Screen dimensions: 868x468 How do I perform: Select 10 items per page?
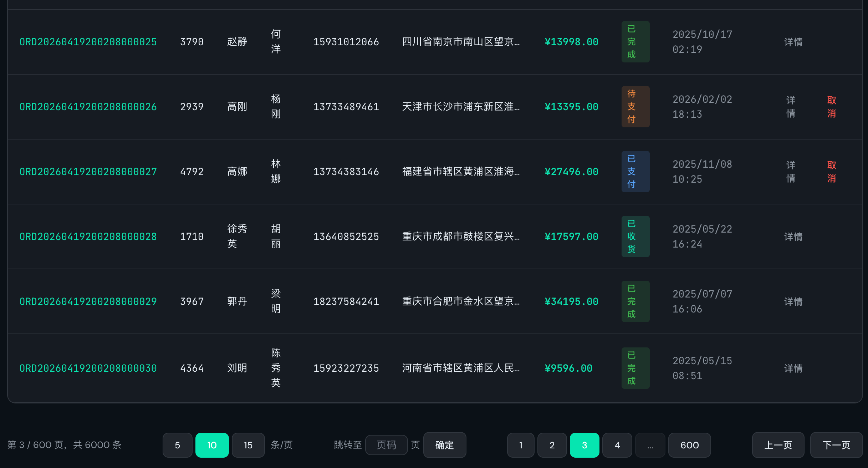click(212, 445)
